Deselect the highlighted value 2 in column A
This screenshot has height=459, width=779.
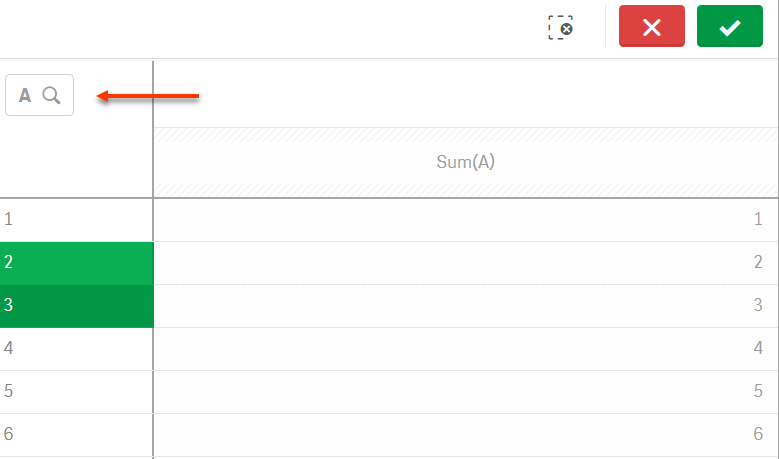[x=76, y=263]
